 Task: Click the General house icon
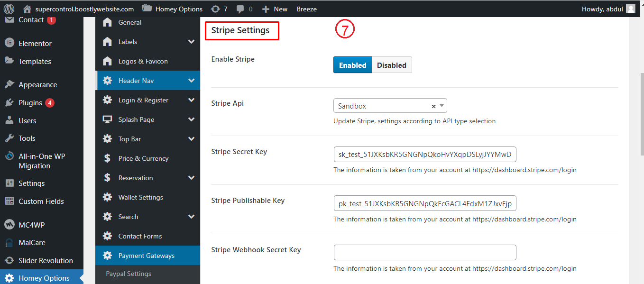(108, 22)
